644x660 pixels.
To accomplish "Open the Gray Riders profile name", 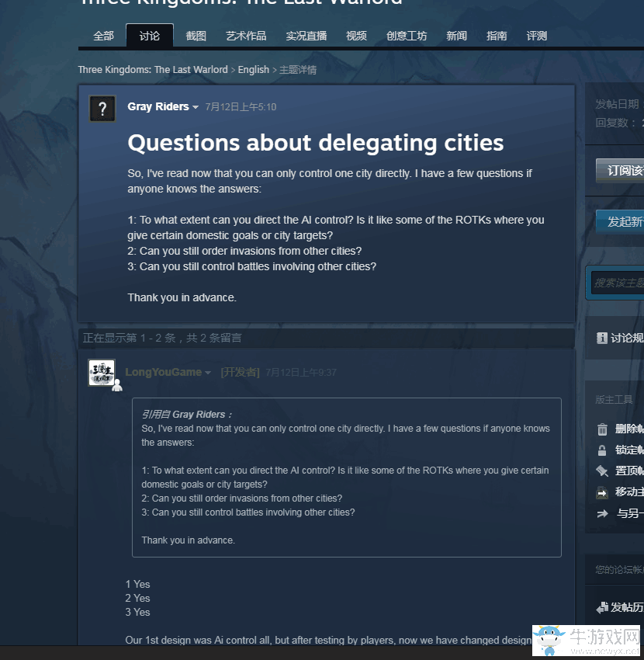I will pos(158,106).
